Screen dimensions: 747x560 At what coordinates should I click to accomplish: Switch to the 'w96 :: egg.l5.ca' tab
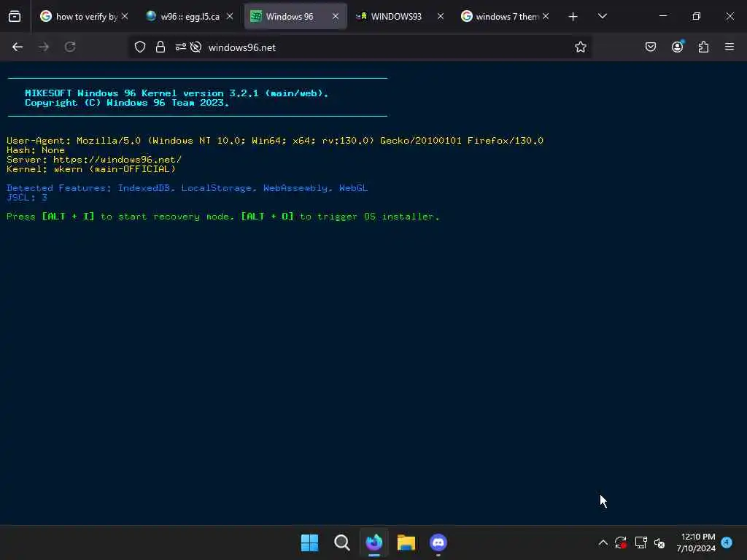pos(190,17)
